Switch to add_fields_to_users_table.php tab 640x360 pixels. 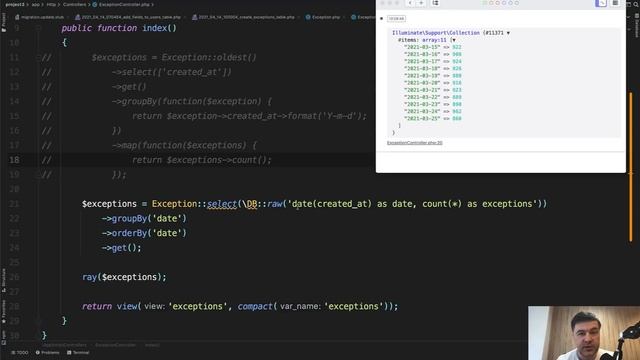pyautogui.click(x=128, y=17)
